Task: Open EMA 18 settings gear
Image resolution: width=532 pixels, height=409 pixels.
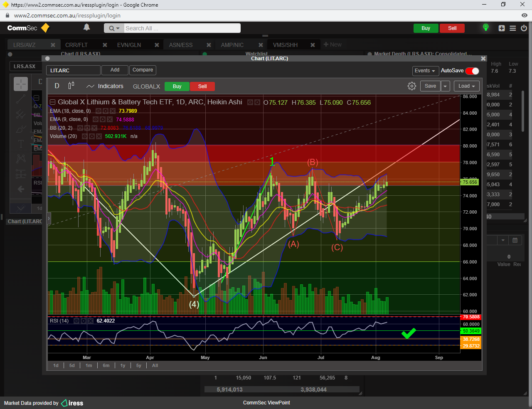Action: click(x=106, y=111)
